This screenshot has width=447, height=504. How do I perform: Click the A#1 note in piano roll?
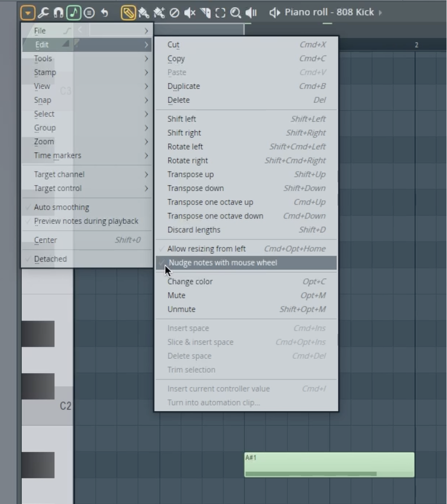(x=329, y=465)
